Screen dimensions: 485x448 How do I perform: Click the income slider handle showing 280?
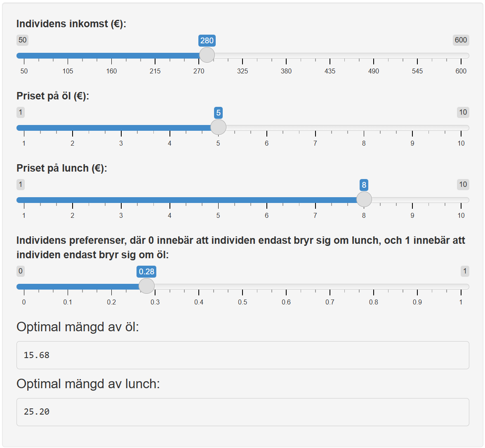[x=206, y=54]
